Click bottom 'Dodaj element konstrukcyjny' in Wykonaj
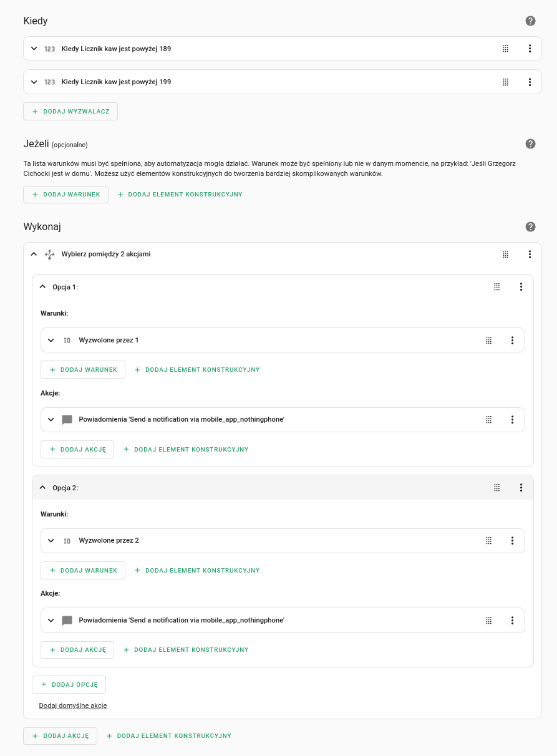 [169, 736]
